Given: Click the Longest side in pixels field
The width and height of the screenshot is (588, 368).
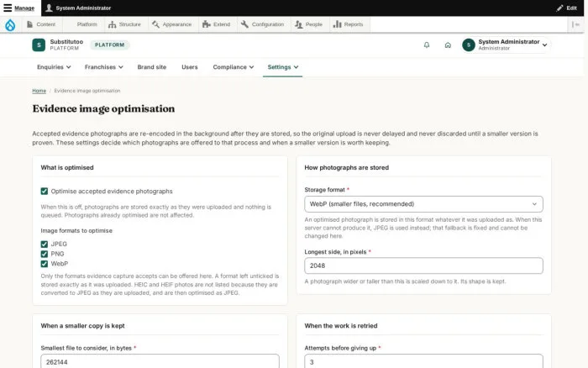Looking at the screenshot, I should [423, 265].
